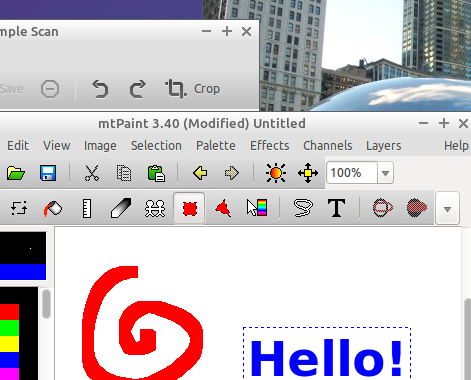The width and height of the screenshot is (471, 380).
Task: Select the polygon selection tool
Action: (x=223, y=209)
